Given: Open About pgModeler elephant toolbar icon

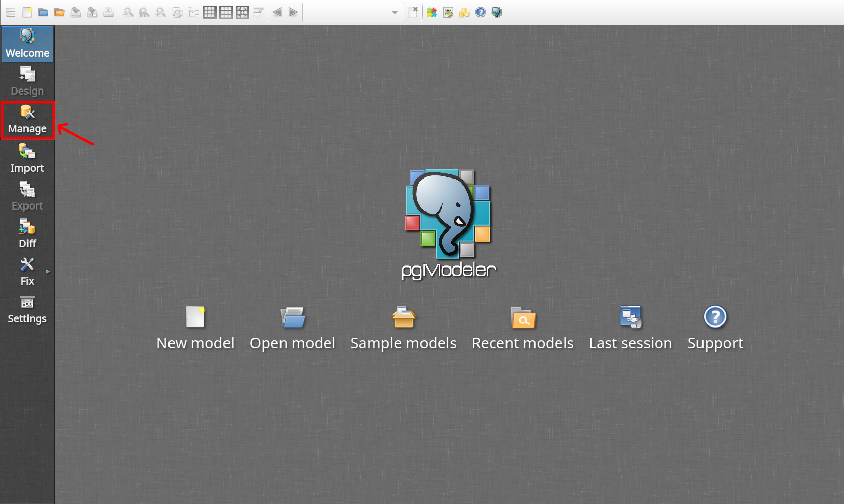Looking at the screenshot, I should click(x=497, y=12).
